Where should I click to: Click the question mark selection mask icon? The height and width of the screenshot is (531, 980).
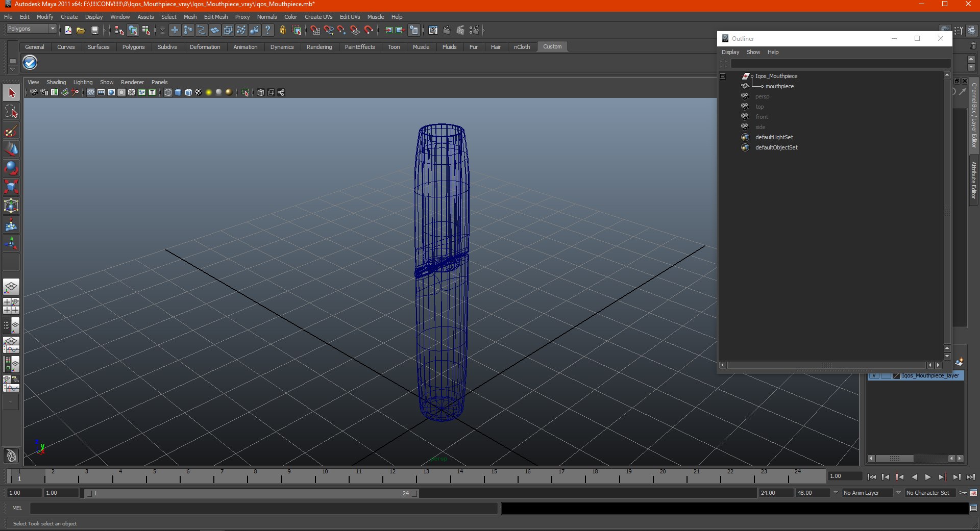click(267, 31)
